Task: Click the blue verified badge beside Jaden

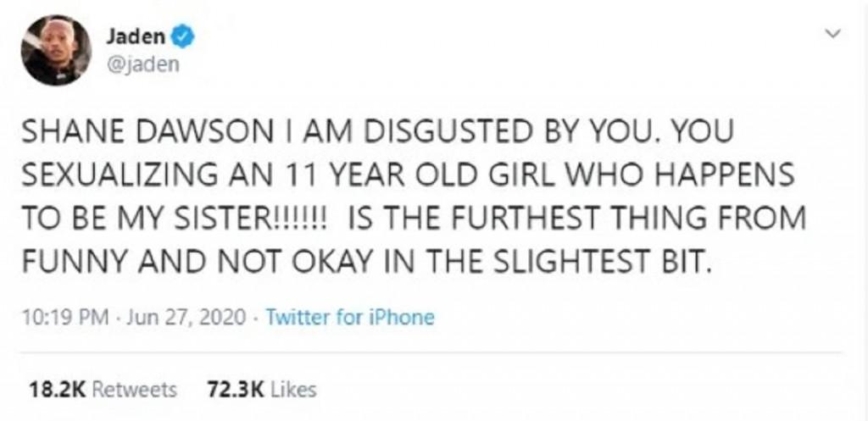Action: coord(183,36)
